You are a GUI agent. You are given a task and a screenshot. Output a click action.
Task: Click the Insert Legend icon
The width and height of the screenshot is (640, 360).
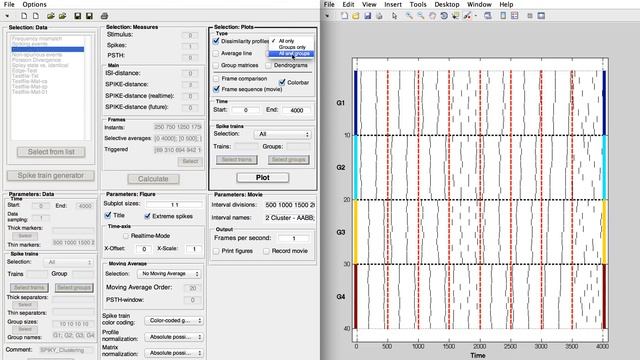pyautogui.click(x=514, y=16)
